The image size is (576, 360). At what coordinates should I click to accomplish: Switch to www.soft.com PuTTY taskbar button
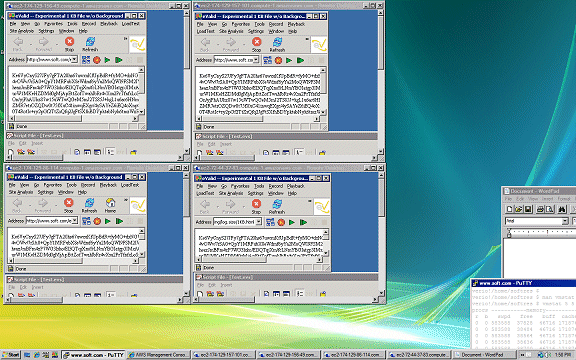click(93, 355)
